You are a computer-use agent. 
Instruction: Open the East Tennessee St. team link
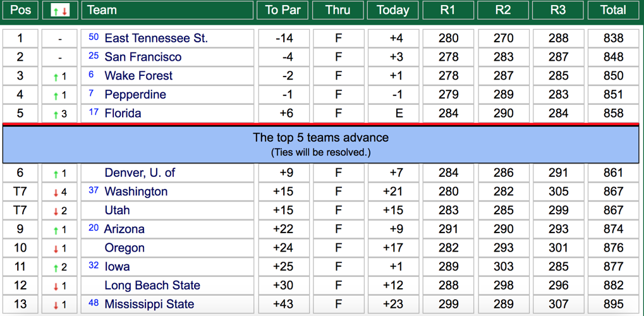[x=156, y=39]
